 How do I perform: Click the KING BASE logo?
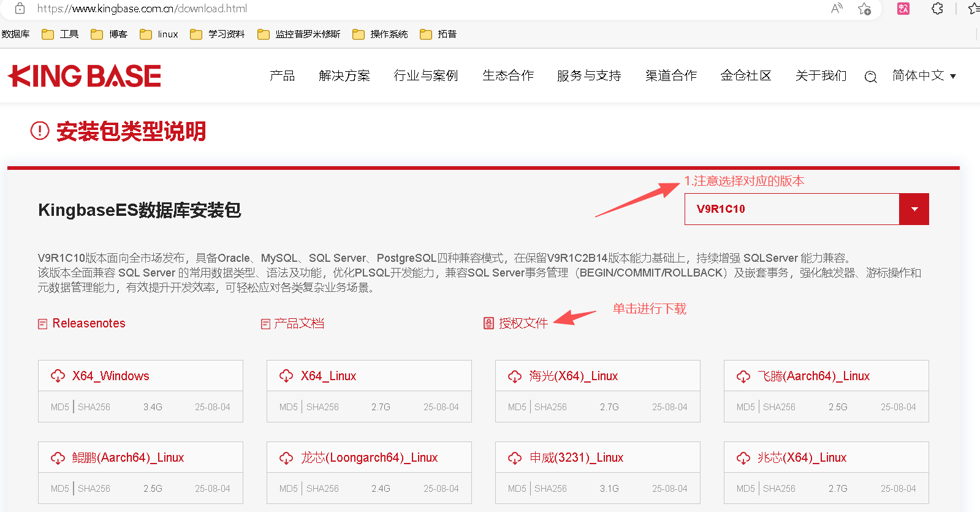tap(85, 76)
